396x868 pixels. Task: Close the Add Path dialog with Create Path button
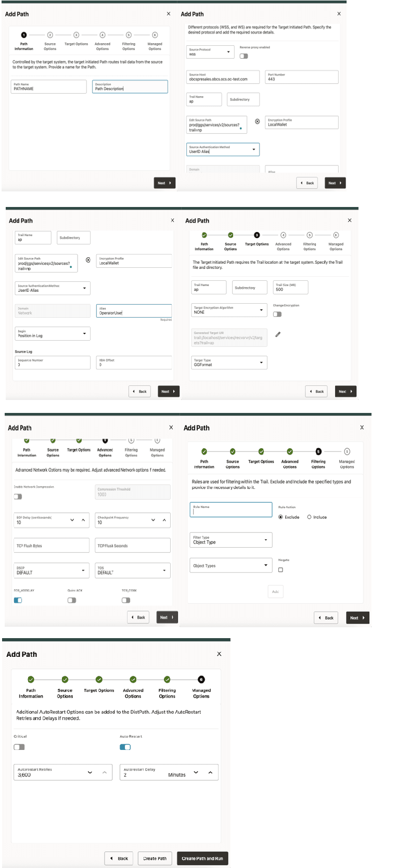[219, 654]
